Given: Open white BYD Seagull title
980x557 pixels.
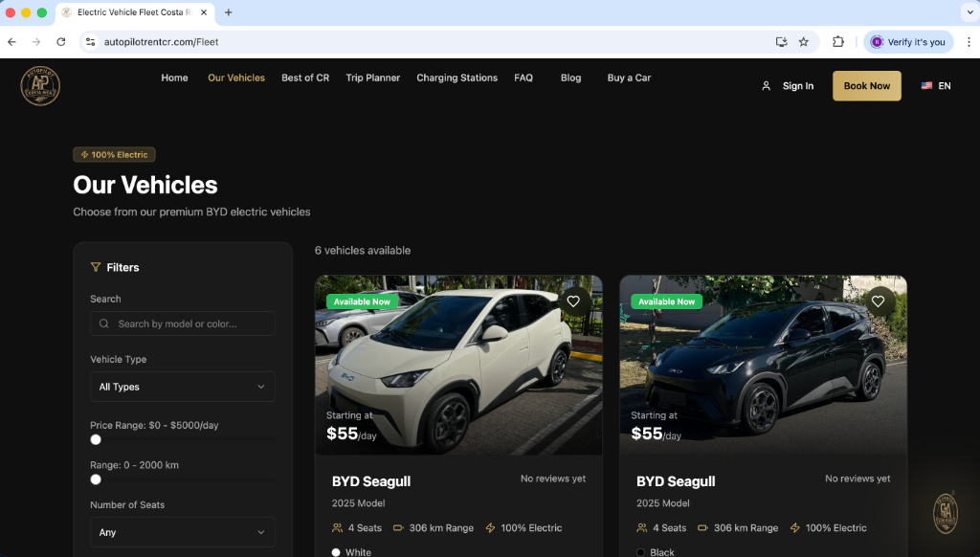Looking at the screenshot, I should [x=371, y=481].
